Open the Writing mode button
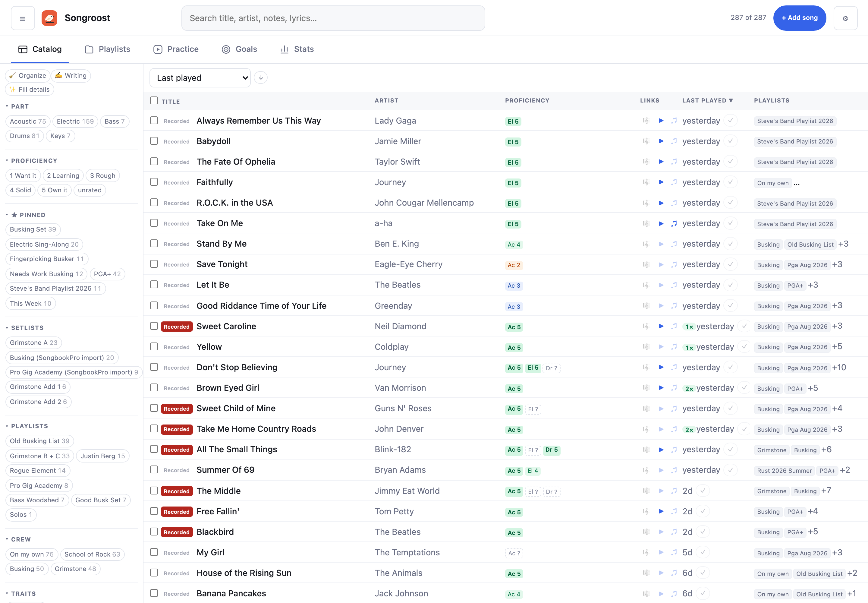The width and height of the screenshot is (868, 603). coord(71,76)
